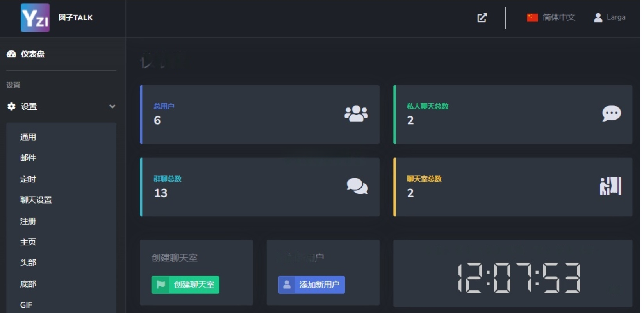Click the users group icon on 总用户 card
This screenshot has height=313, width=644.
[x=356, y=114]
